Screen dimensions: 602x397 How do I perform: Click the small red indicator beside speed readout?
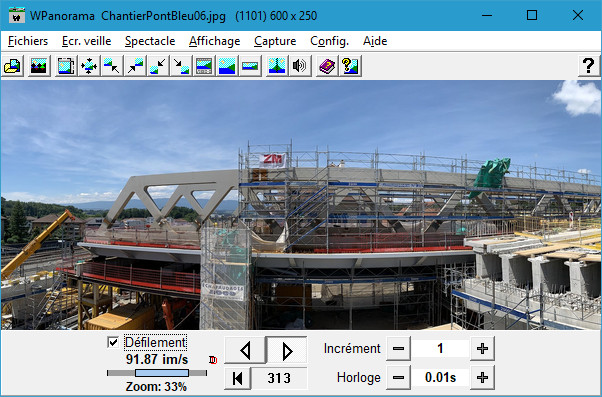point(213,360)
